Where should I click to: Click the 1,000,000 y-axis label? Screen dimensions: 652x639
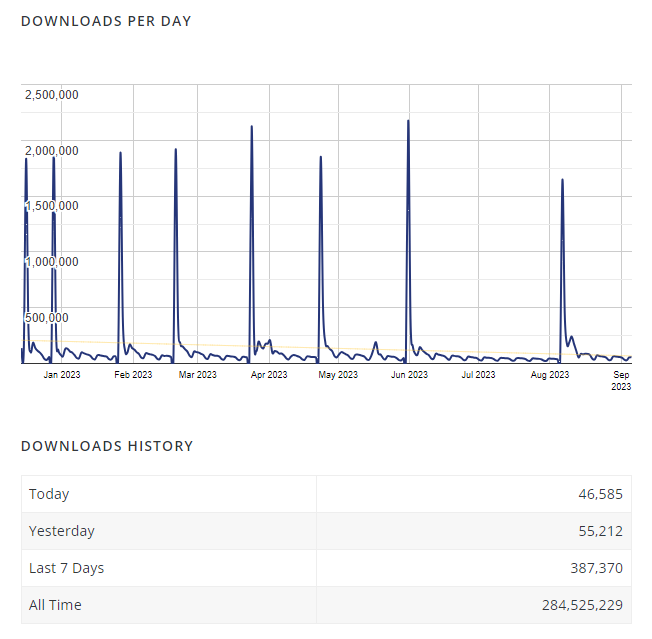51,262
